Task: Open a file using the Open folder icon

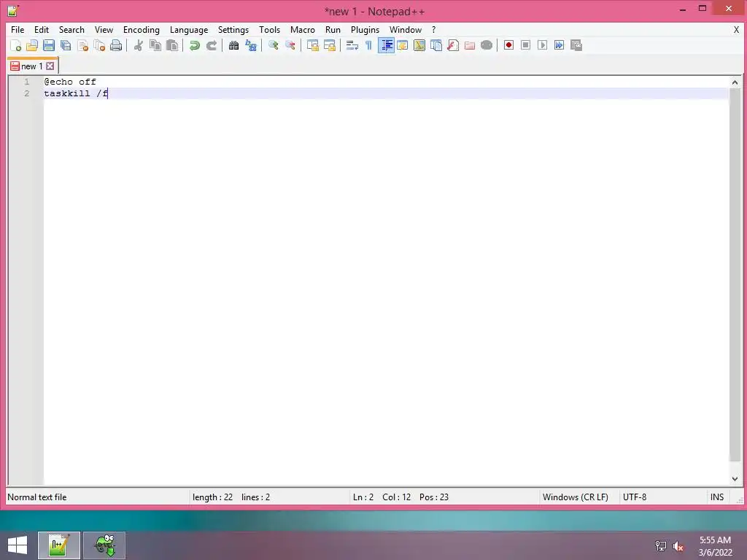Action: (x=32, y=45)
